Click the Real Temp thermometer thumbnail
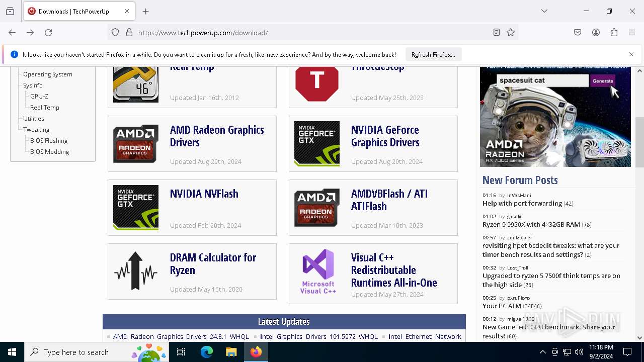644x362 pixels. click(x=136, y=84)
